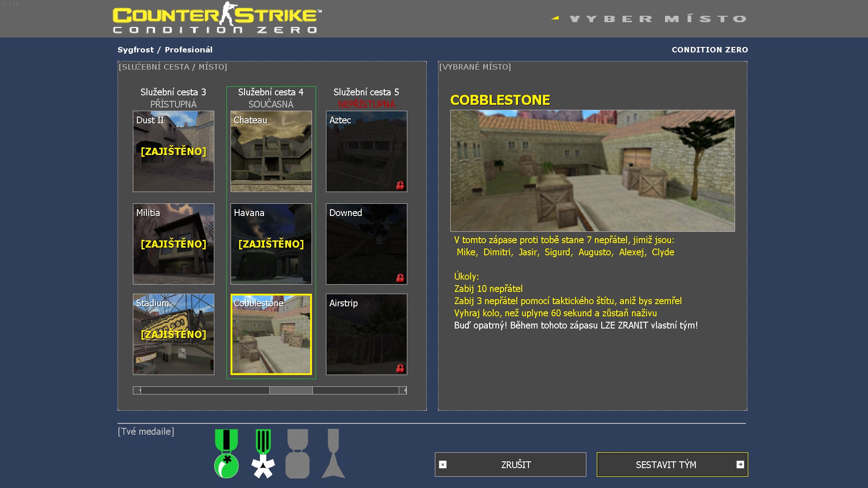Screen dimensions: 868x488
Task: Click the X icon on Zrušit button
Action: 443,465
